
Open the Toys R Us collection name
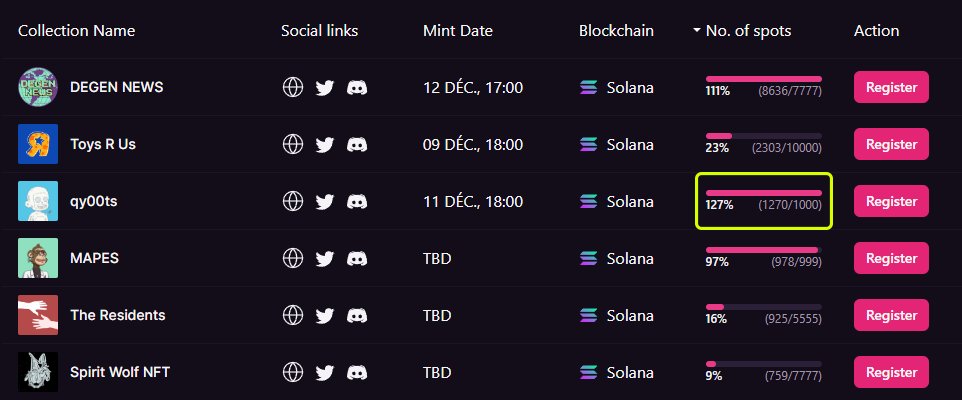tap(103, 144)
